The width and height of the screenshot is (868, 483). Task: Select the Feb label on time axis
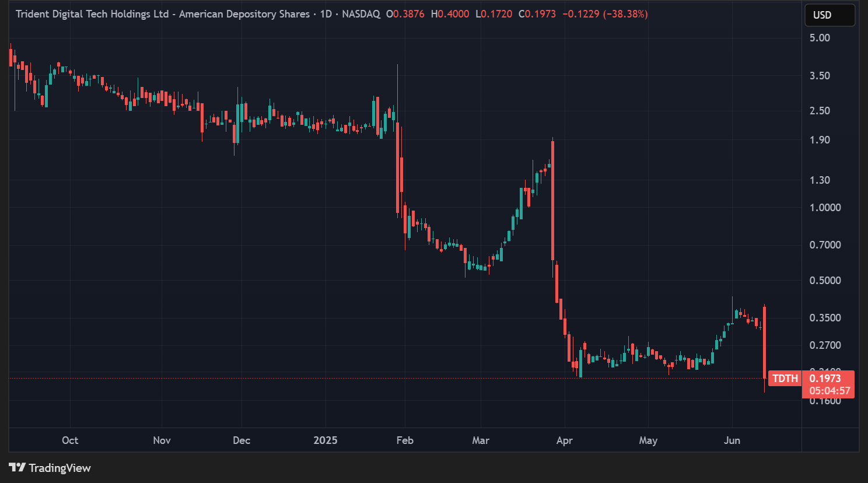click(x=405, y=440)
